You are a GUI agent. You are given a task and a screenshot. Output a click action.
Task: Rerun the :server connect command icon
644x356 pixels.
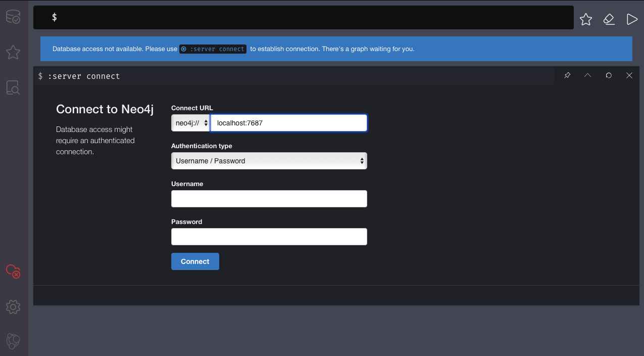609,75
